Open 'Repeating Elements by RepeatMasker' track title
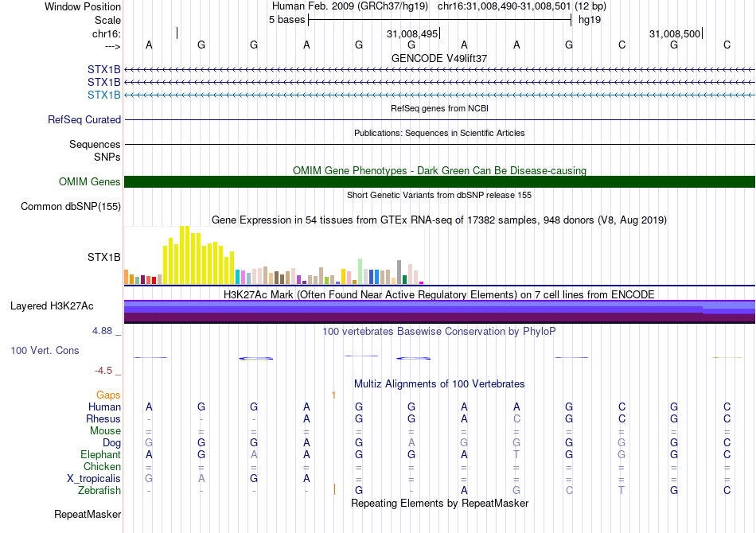Screen dimensions: 756x533 (439, 503)
